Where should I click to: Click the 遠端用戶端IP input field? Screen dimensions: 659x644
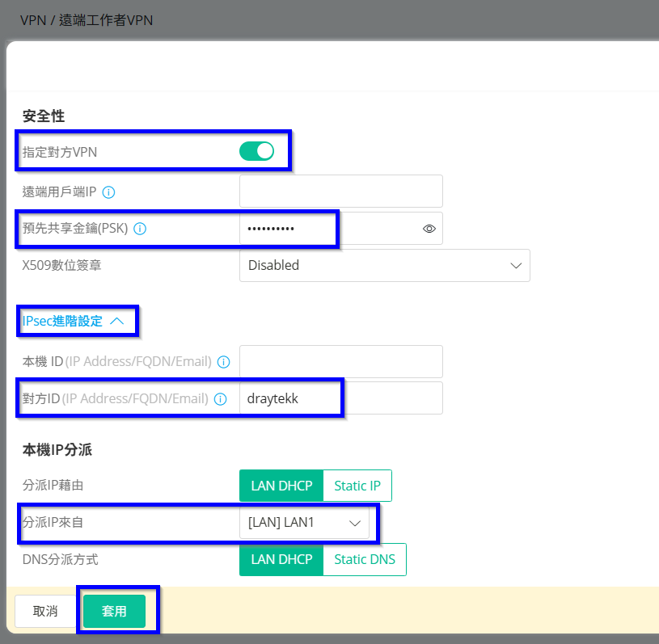click(x=340, y=192)
